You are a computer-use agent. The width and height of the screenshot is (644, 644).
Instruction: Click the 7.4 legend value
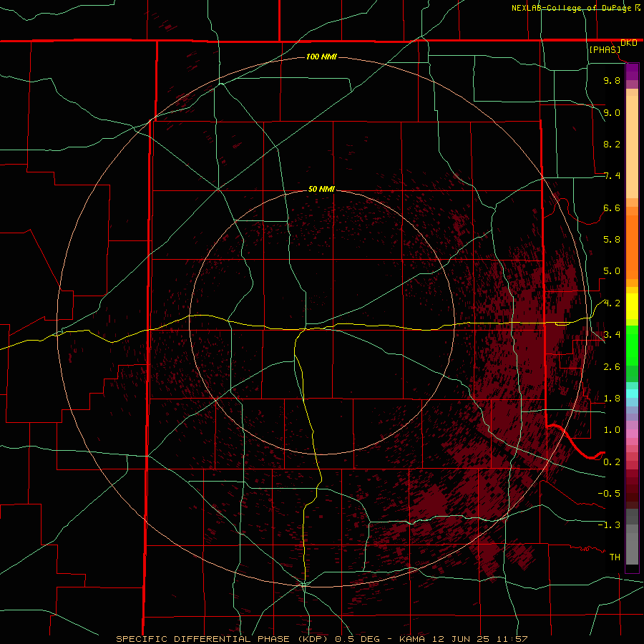coord(612,176)
